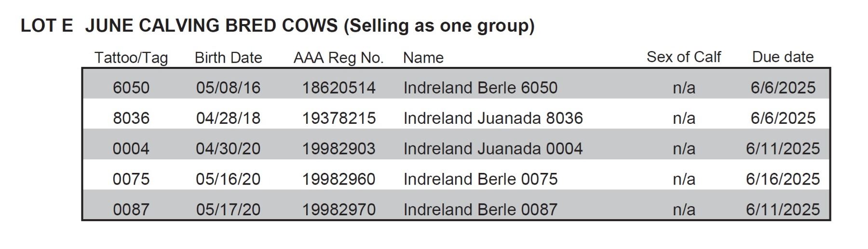The width and height of the screenshot is (868, 249).
Task: Select tattoo number 0004 in first column
Action: 131,148
